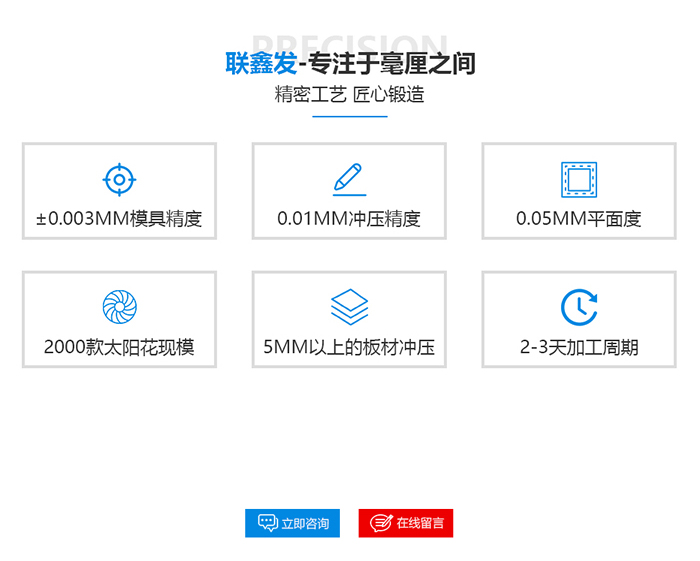Open 在线留言 online message button
The height and width of the screenshot is (561, 700).
tap(406, 523)
